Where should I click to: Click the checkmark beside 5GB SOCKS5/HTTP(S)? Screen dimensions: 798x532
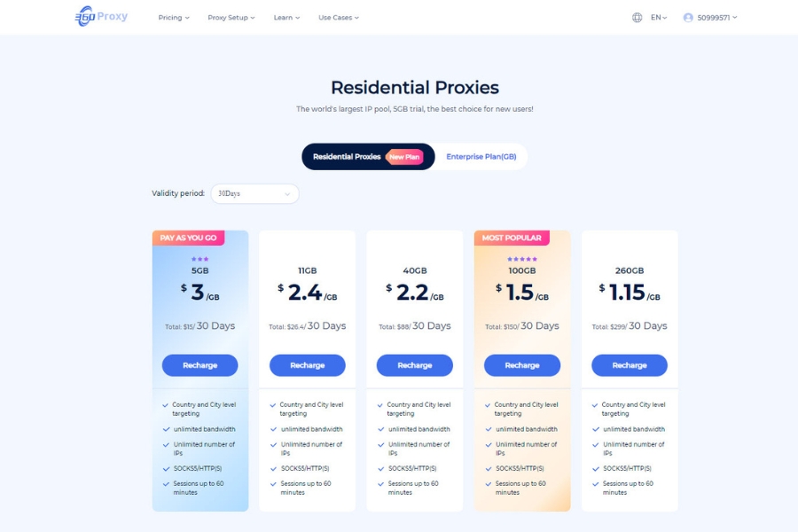coord(166,469)
